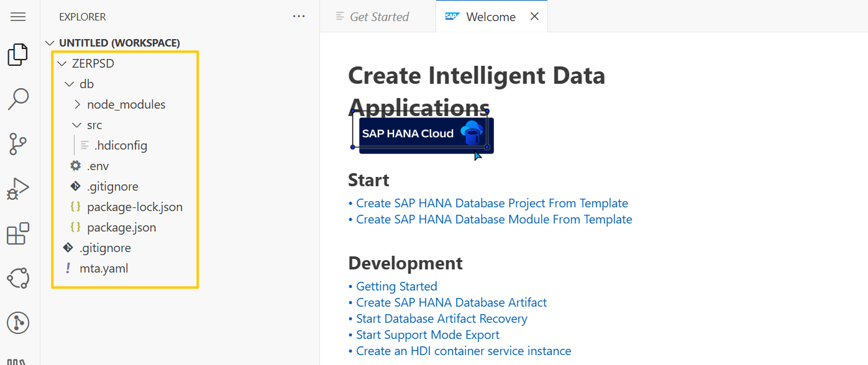Image resolution: width=868 pixels, height=365 pixels.
Task: Open the git graph circle icon
Action: [18, 323]
